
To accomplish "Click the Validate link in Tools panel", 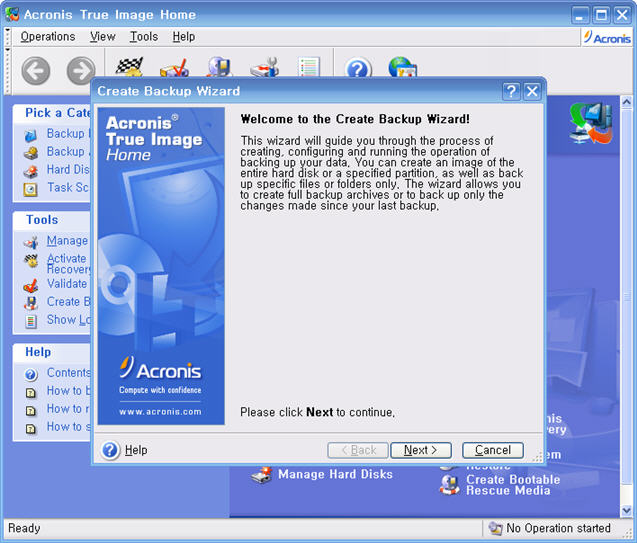I will click(67, 283).
